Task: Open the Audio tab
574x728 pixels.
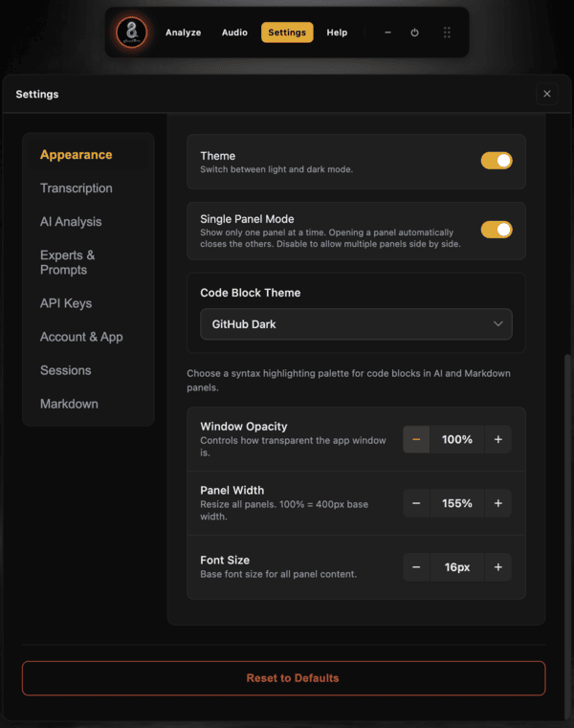Action: (x=234, y=33)
